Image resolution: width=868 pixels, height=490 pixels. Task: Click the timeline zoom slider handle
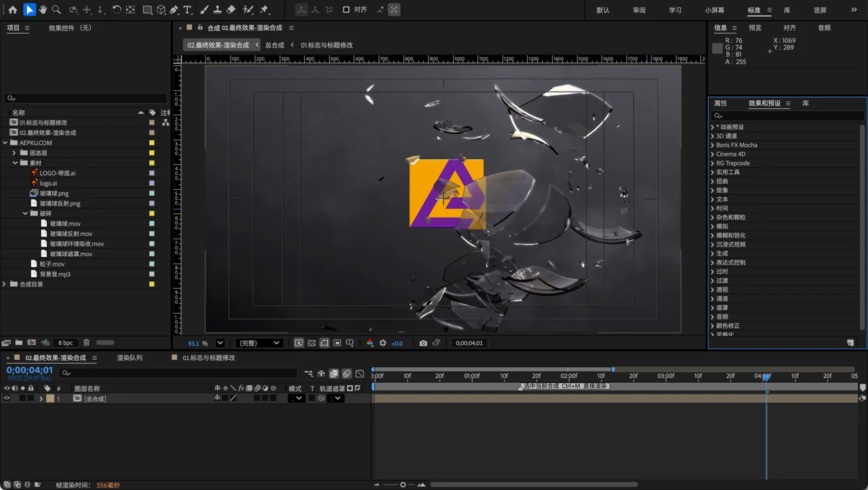(x=403, y=485)
